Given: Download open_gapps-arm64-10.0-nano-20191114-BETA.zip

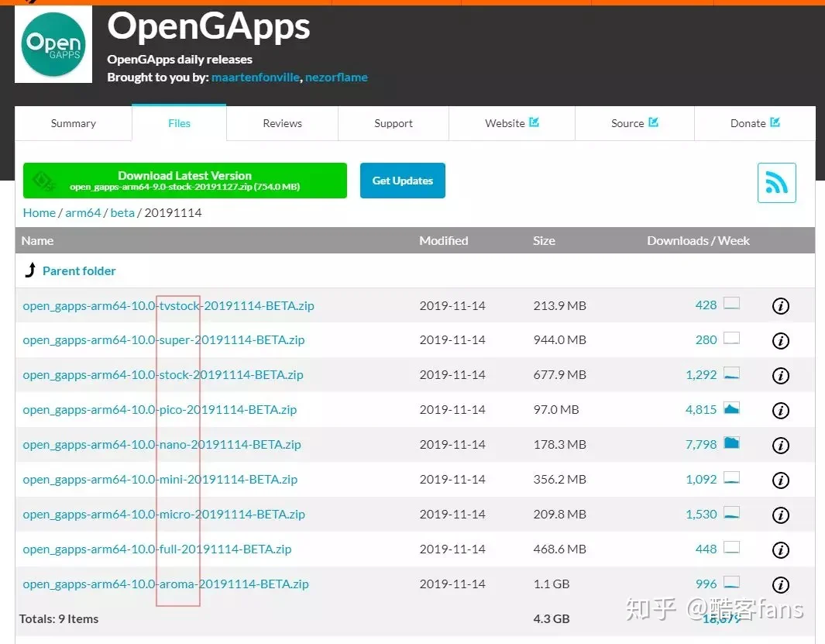Looking at the screenshot, I should coord(162,444).
